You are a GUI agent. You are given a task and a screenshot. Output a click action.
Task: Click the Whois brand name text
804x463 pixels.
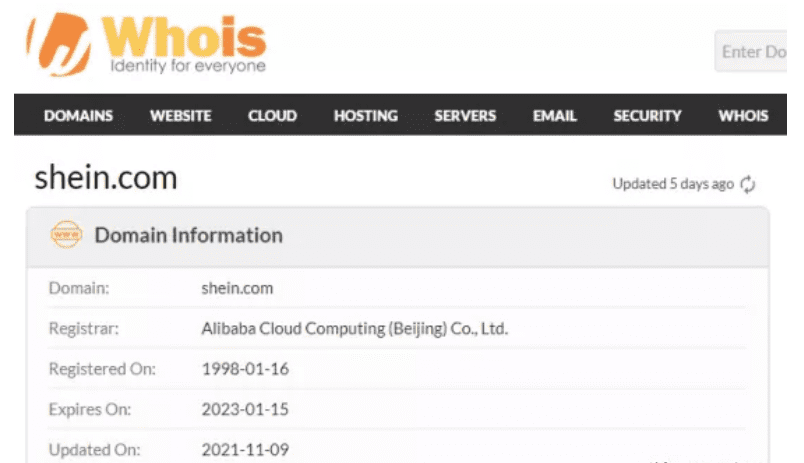[x=185, y=37]
